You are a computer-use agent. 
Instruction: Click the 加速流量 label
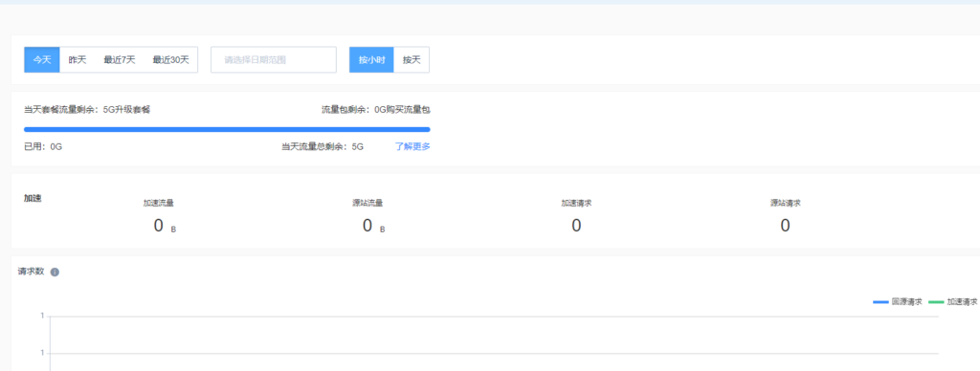click(158, 203)
